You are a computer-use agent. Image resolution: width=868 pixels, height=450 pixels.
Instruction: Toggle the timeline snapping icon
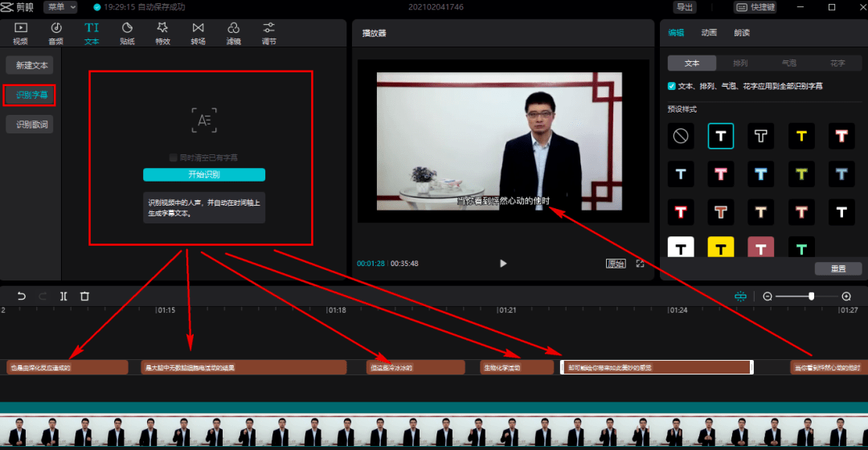pos(740,297)
